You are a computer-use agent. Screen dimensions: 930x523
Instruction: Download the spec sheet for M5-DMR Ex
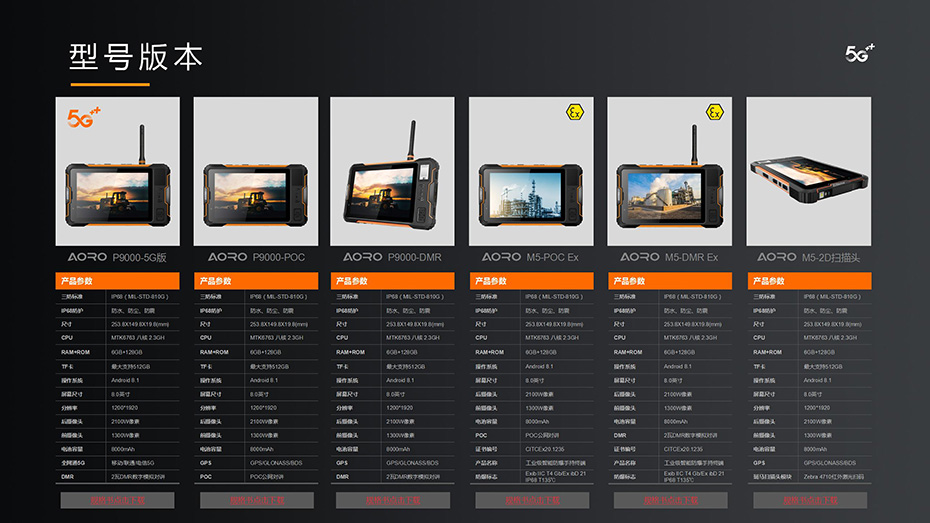click(671, 500)
